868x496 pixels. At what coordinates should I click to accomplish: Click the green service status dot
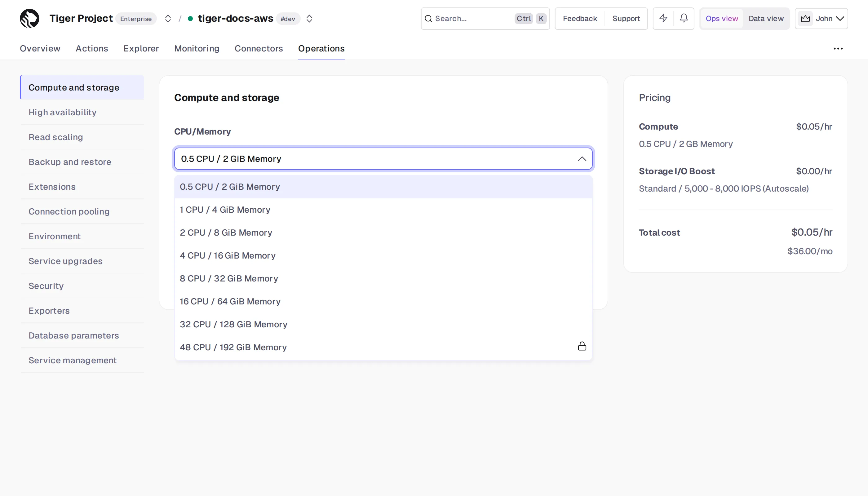pyautogui.click(x=190, y=19)
